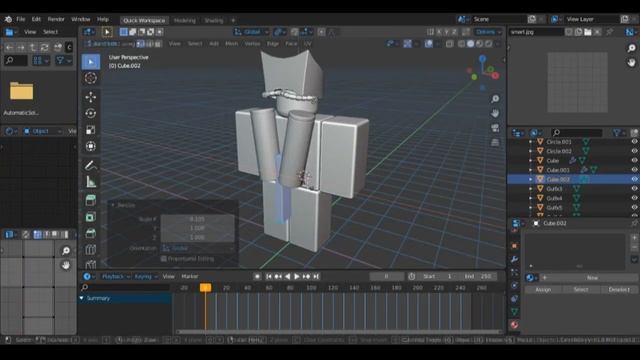Click the file browser refresh icon
640x360 pixels.
(44, 48)
